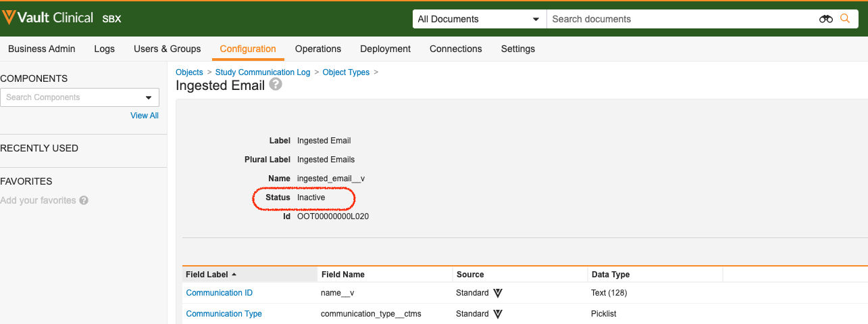Click Veeva standard icon in Communication ID row
Screen dimensions: 868x324
click(x=498, y=293)
